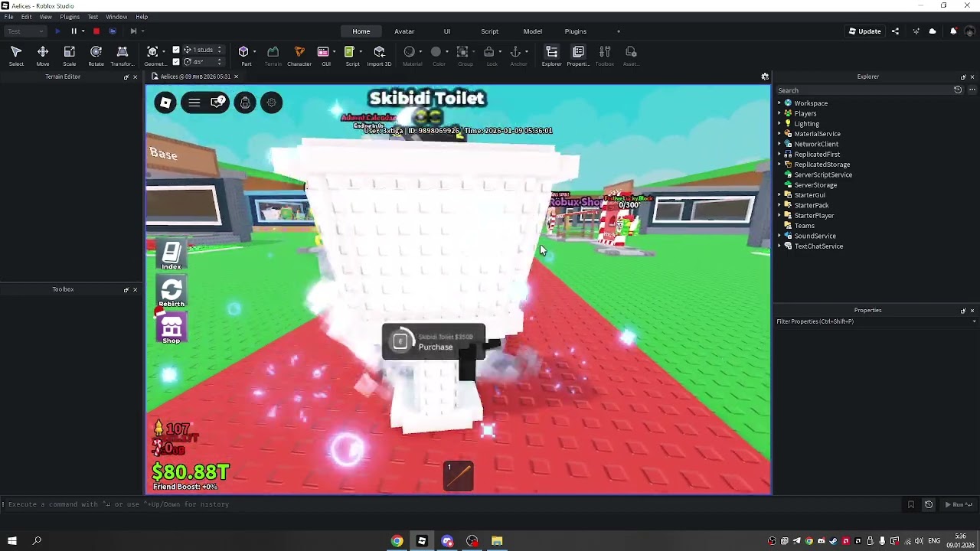Screen dimensions: 980x551
Task: Expand the SoundService node
Action: click(779, 236)
